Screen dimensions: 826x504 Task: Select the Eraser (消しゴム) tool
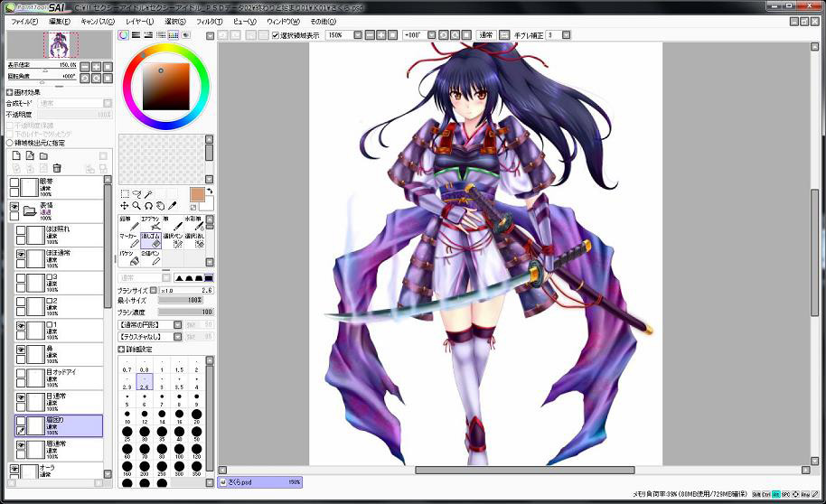click(x=151, y=240)
